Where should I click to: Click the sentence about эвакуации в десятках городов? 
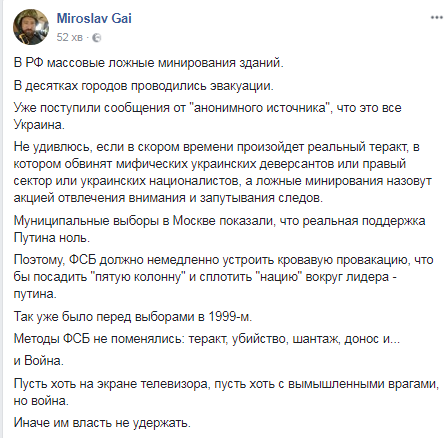(144, 86)
